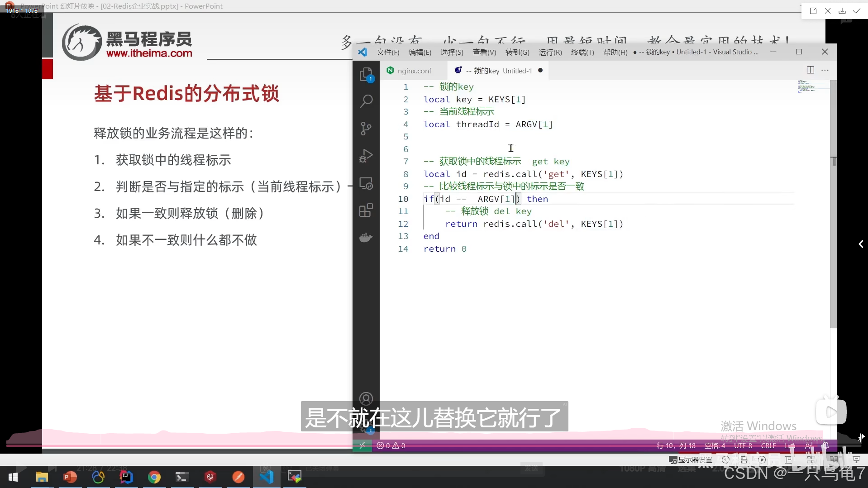Open File Explorer from taskbar
Screen dimensions: 868x488
(x=42, y=477)
